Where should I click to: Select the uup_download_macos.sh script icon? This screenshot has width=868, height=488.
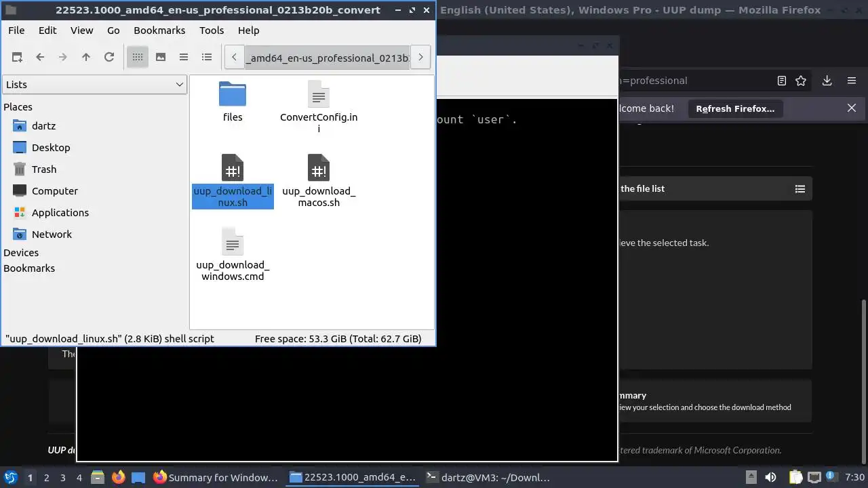[319, 168]
